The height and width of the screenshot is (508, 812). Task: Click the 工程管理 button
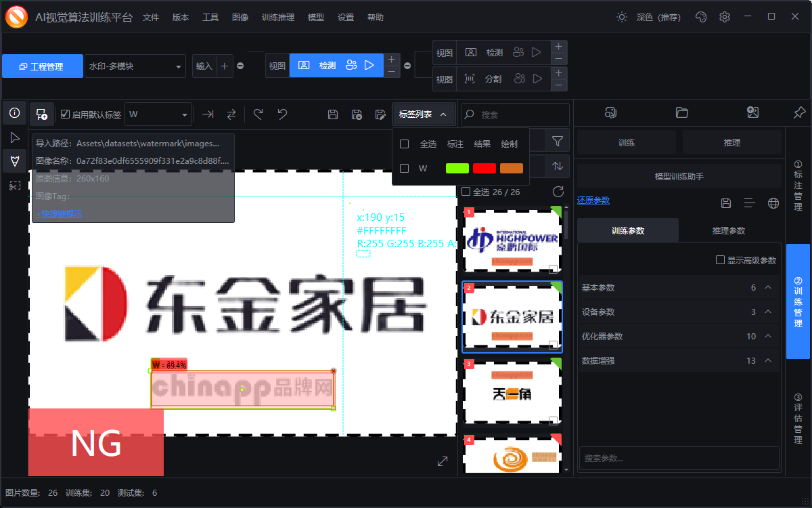pos(43,66)
